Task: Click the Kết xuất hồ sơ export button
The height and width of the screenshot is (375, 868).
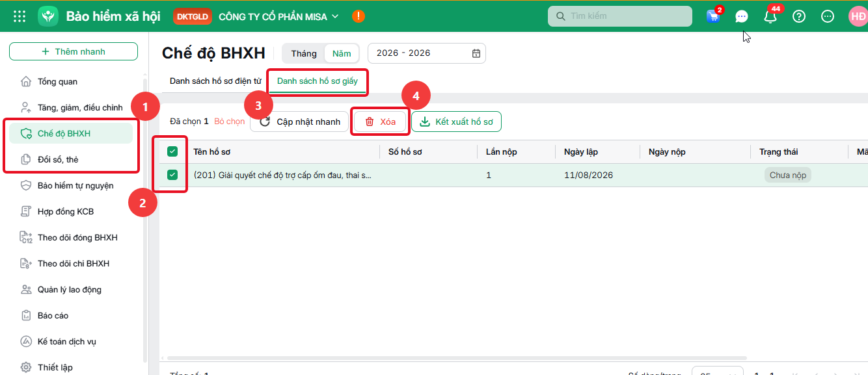Action: click(x=456, y=122)
